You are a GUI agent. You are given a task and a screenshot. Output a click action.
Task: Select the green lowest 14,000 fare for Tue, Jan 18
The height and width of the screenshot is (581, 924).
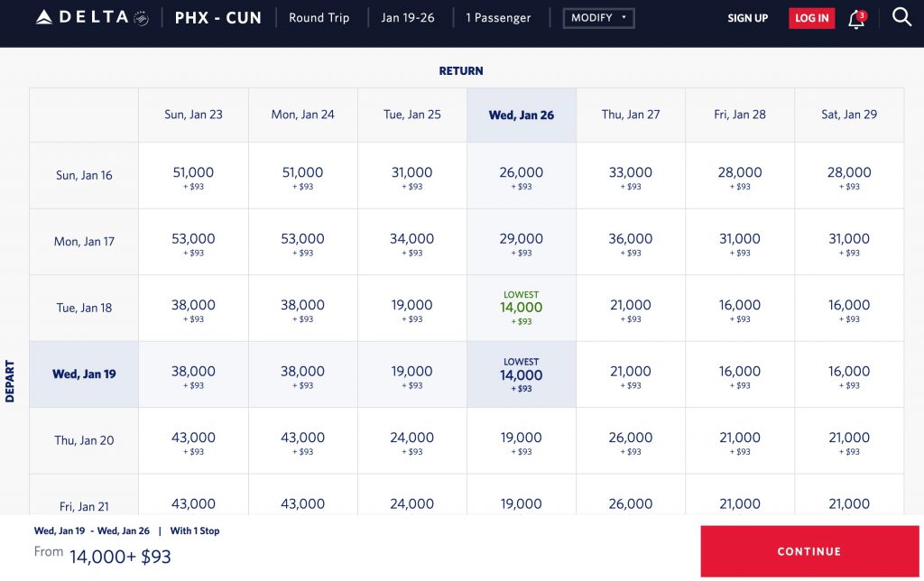[521, 308]
